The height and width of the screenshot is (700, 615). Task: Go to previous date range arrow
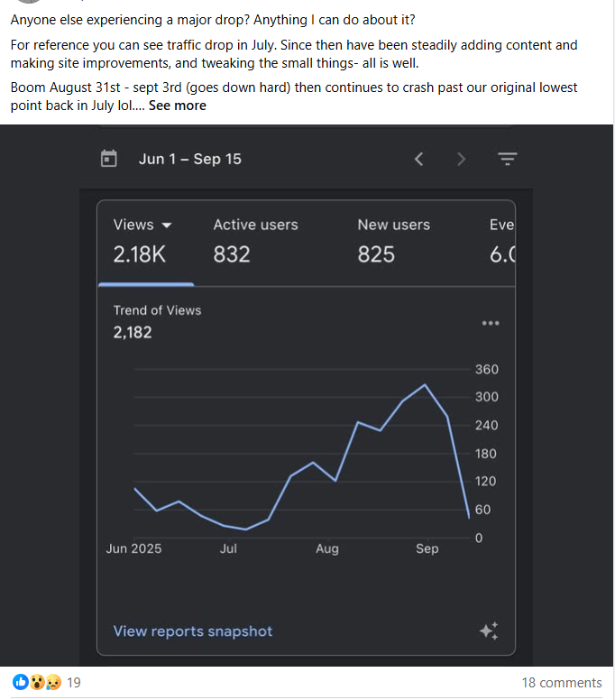click(418, 159)
